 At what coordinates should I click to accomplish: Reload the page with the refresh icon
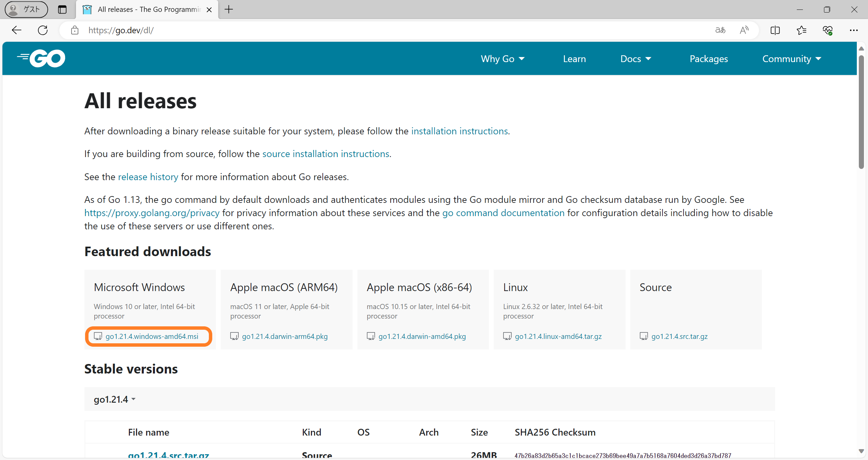pos(43,30)
